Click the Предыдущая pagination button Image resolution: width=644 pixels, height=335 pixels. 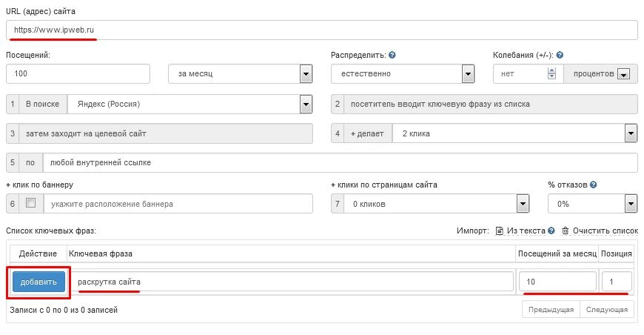click(x=551, y=310)
